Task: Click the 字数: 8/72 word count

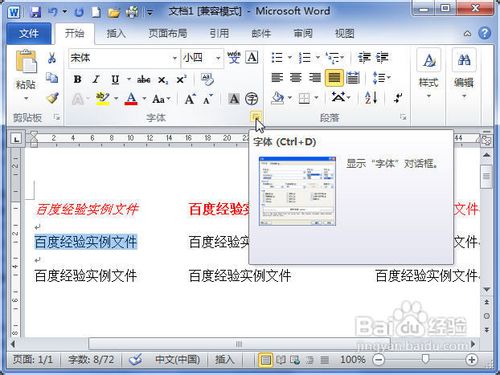Action: [x=91, y=359]
